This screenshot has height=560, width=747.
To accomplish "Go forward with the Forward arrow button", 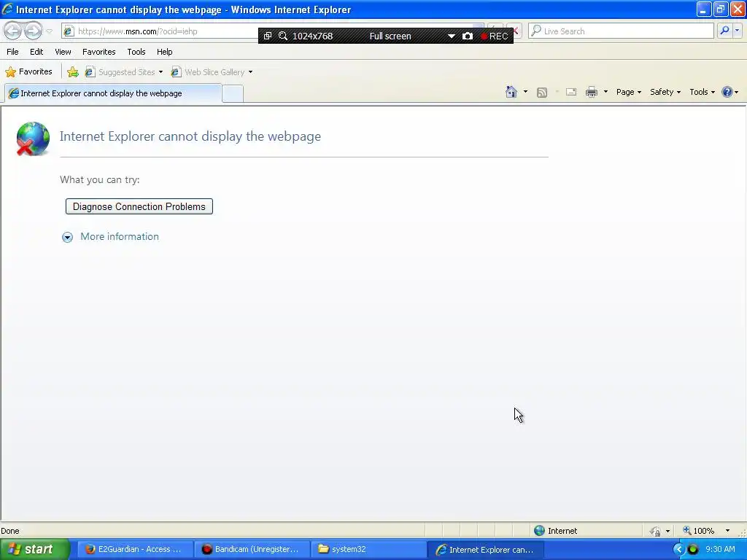I will click(x=33, y=31).
